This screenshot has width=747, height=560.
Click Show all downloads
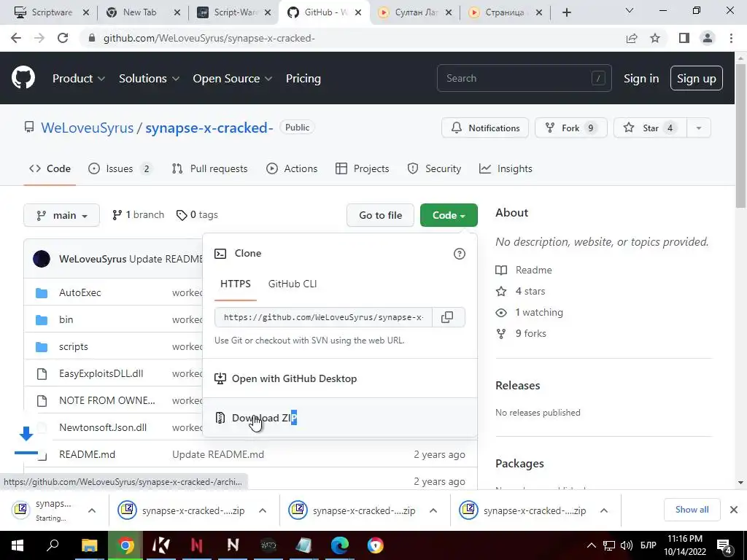(692, 510)
